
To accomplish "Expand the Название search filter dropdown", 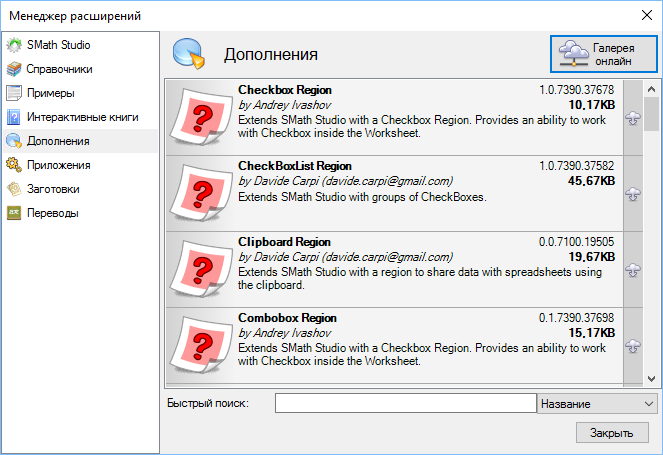I will pyautogui.click(x=597, y=404).
